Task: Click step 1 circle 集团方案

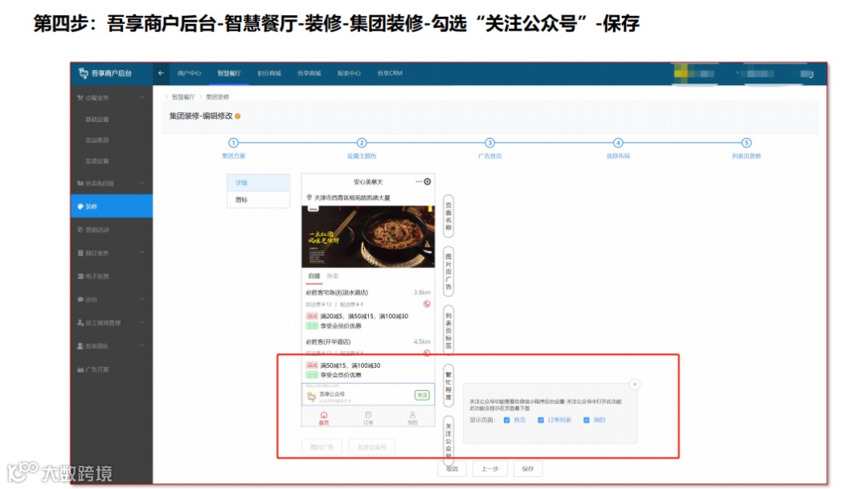Action: coord(234,143)
